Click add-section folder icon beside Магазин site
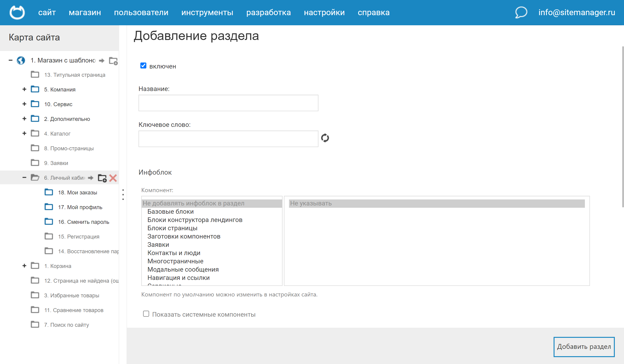The height and width of the screenshot is (364, 624). 113,61
